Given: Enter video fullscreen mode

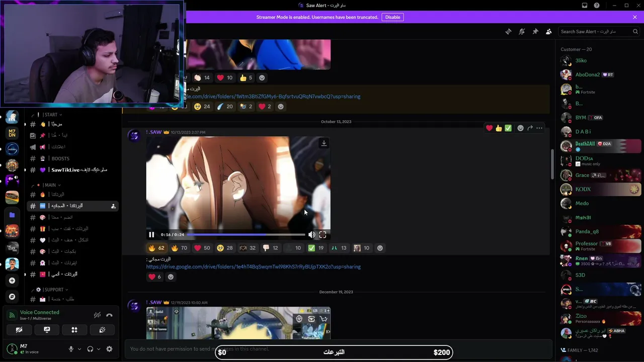Looking at the screenshot, I should (323, 235).
